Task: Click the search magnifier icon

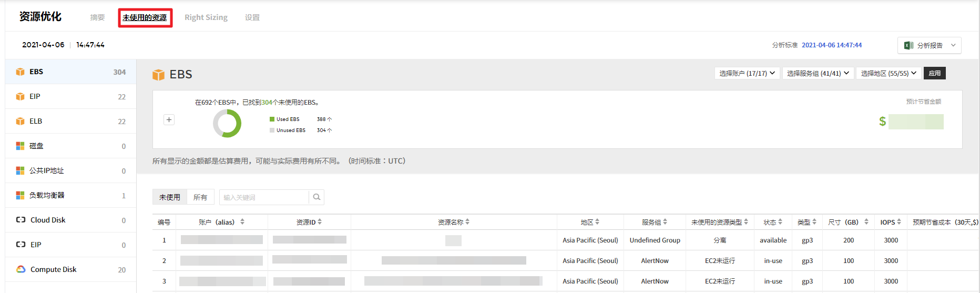Action: point(317,197)
